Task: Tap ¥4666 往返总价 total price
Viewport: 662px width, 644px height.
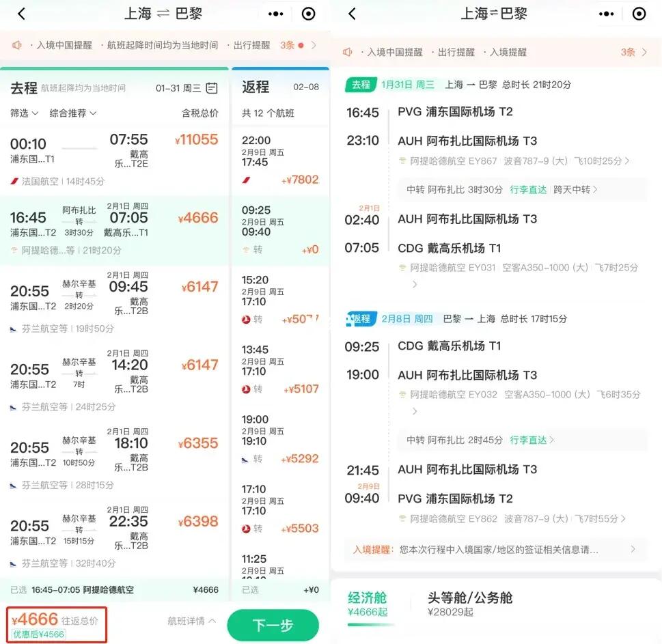Action: 55,619
